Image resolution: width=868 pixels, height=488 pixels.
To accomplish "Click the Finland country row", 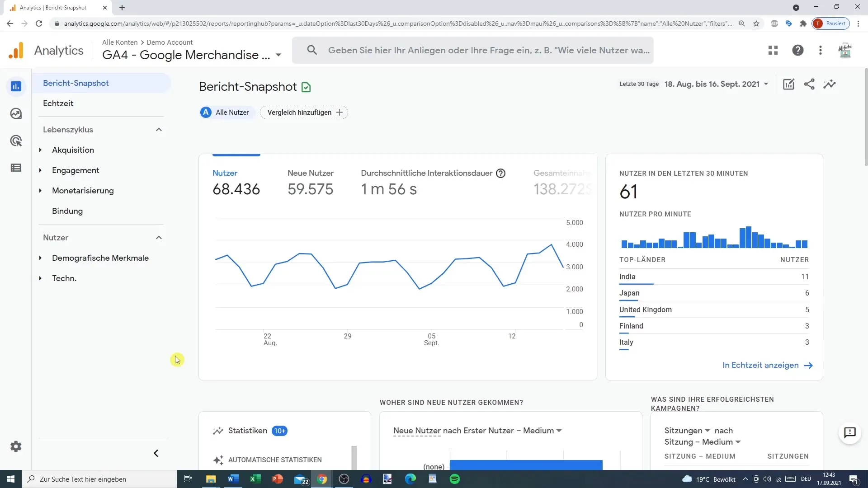I will click(x=714, y=326).
